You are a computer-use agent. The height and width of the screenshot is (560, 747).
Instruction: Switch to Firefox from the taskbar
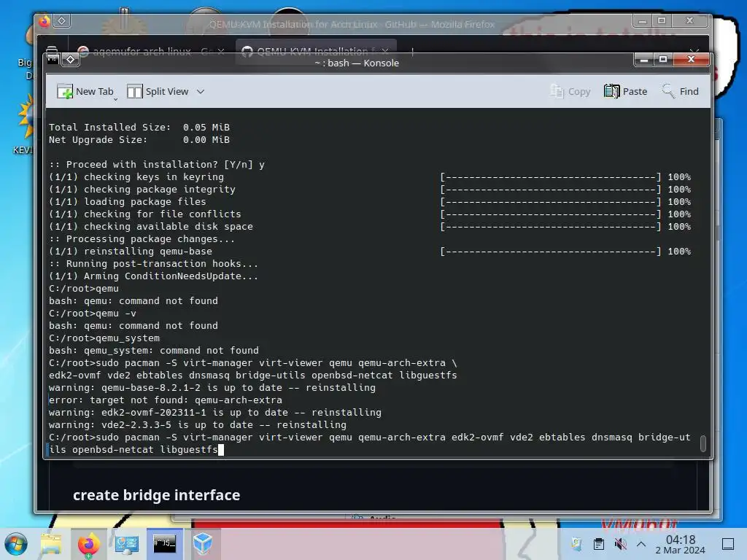pos(88,544)
